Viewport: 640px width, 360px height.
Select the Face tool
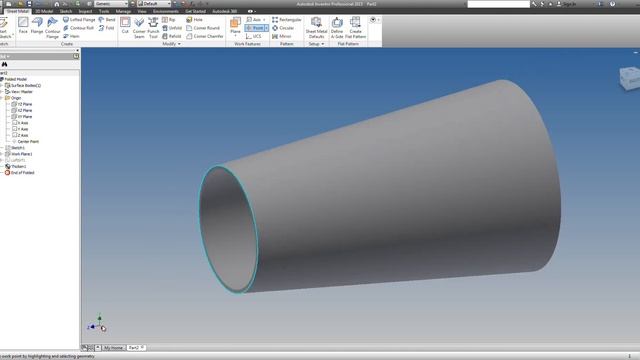(x=23, y=25)
